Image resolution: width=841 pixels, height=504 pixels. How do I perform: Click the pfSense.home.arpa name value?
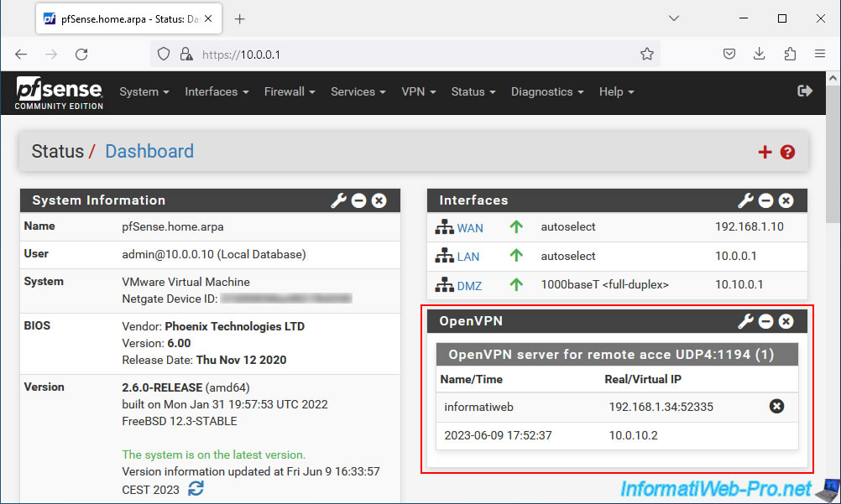coord(173,226)
